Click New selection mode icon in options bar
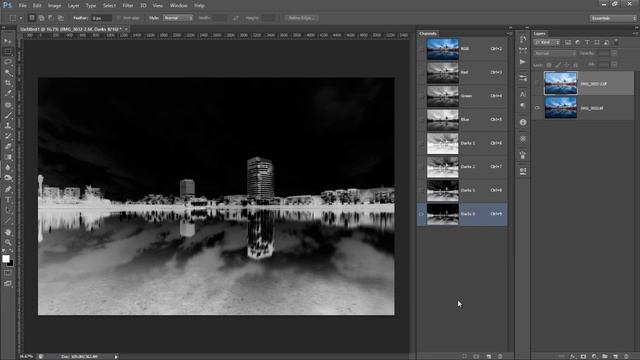The width and height of the screenshot is (640, 360). 32,18
